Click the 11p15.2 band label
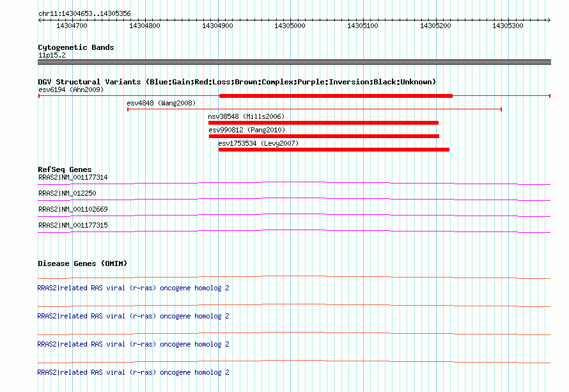 (52, 55)
